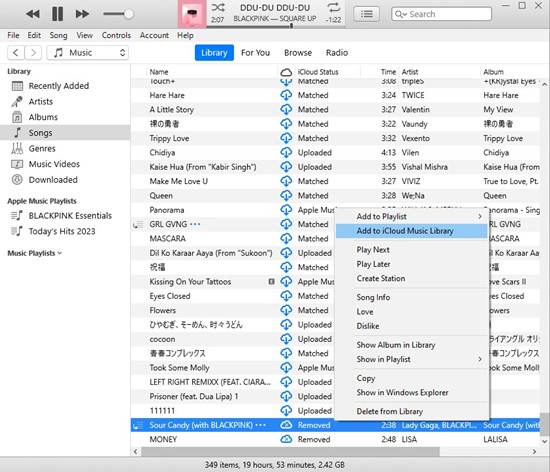550x472 pixels.
Task: Open the Edit menu
Action: pyautogui.click(x=34, y=35)
